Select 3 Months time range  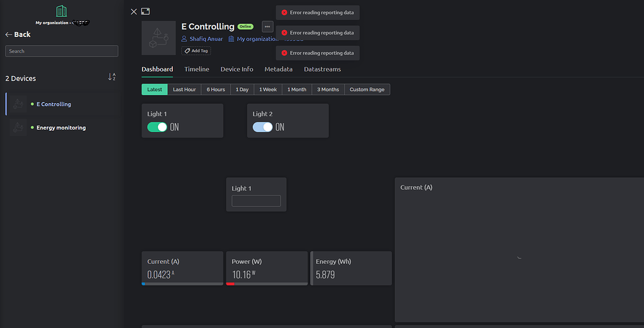click(x=328, y=89)
